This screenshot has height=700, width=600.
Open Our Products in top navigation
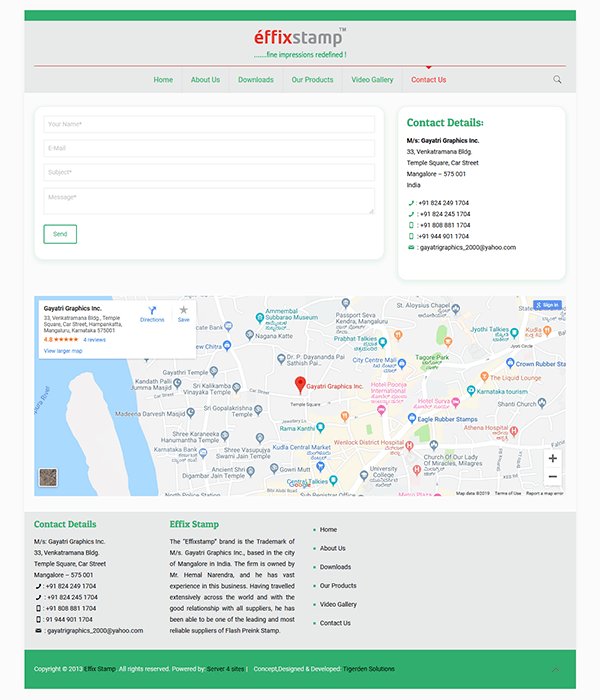312,80
